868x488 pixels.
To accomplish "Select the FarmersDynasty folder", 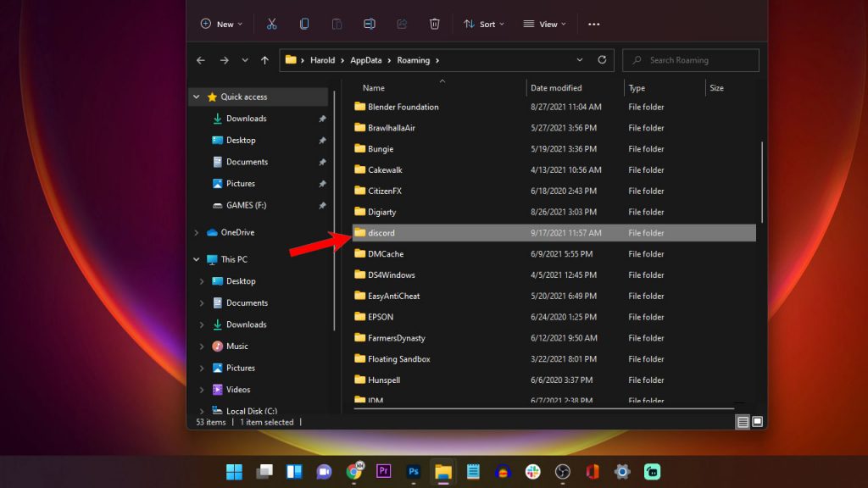I will (397, 338).
